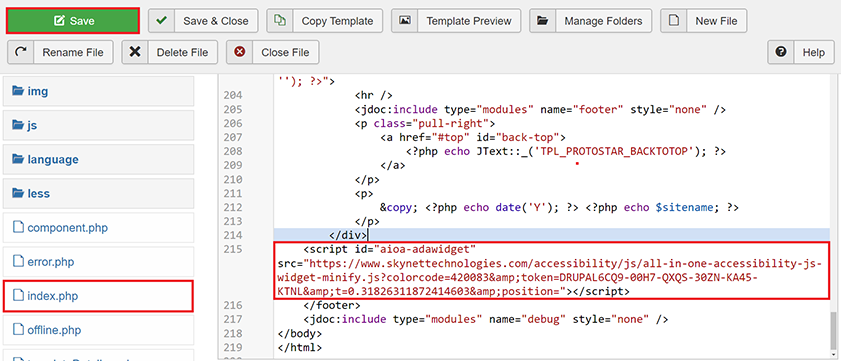This screenshot has height=361, width=841.
Task: Click the edit icon inside the Save button
Action: (x=60, y=21)
